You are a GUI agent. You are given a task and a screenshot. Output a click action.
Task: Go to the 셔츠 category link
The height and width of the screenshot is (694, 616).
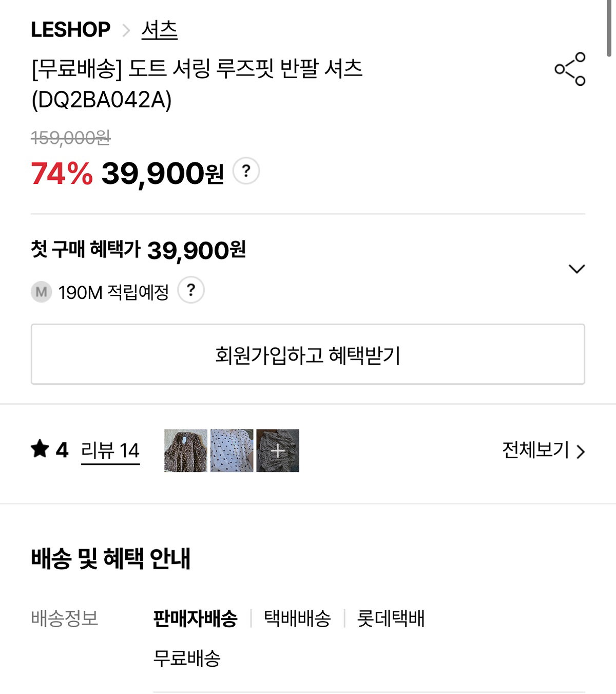(159, 30)
